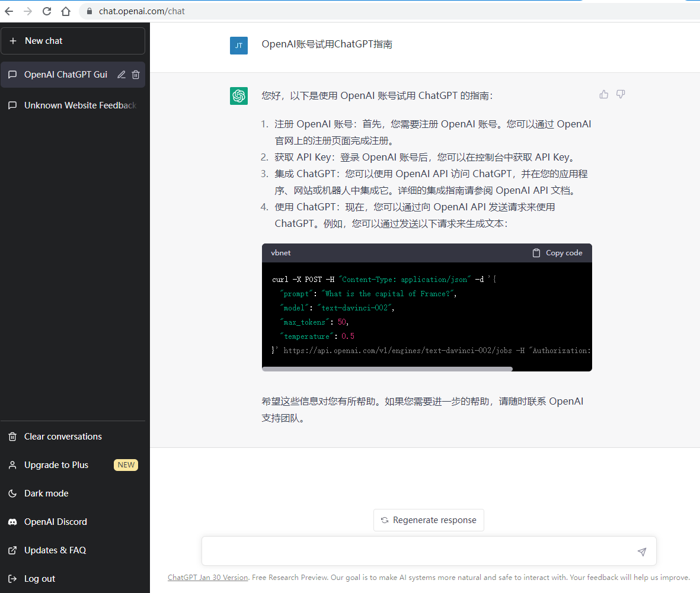Open Unknown Website Feedback conversation
This screenshot has height=593, width=700.
coord(73,105)
